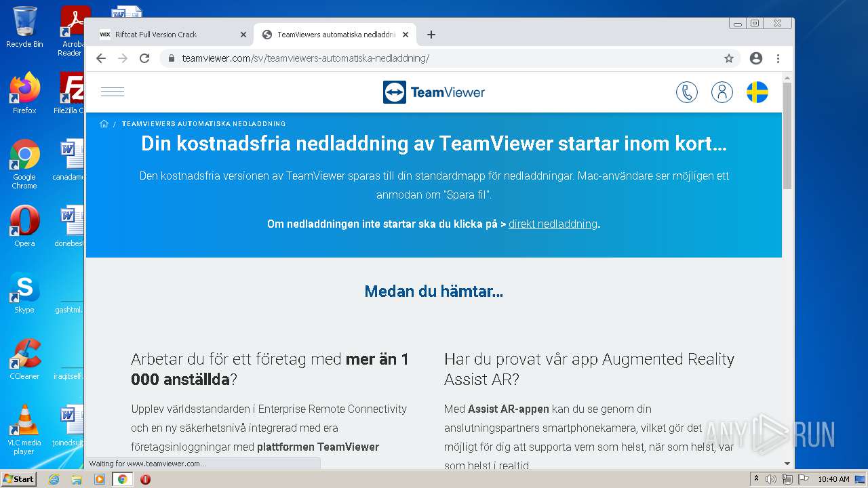Screen dimensions: 868x488
Task: Focus the address bar URL
Action: [305, 58]
